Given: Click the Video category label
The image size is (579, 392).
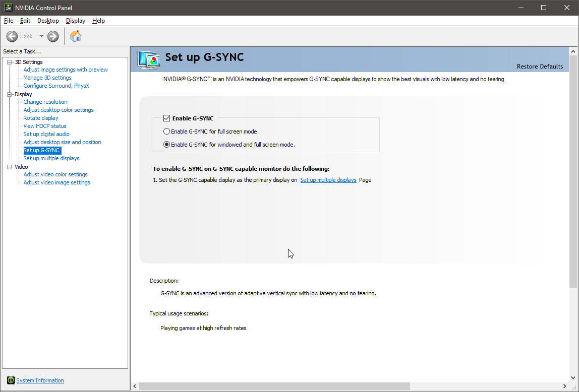Looking at the screenshot, I should [x=21, y=167].
